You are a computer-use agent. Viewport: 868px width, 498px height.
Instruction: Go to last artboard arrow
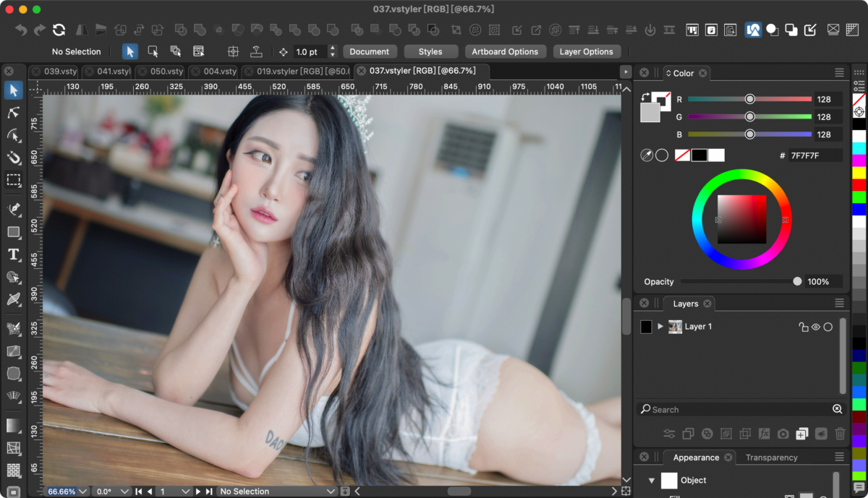click(x=208, y=491)
